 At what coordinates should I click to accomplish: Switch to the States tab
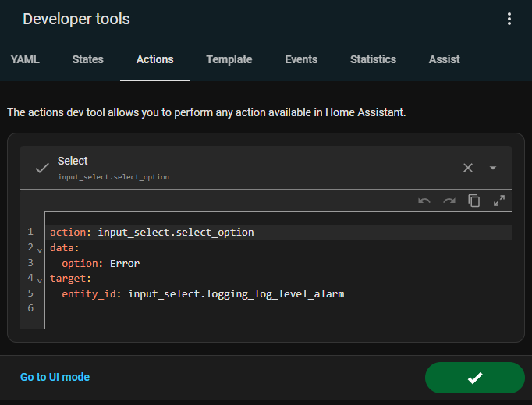[x=88, y=59]
